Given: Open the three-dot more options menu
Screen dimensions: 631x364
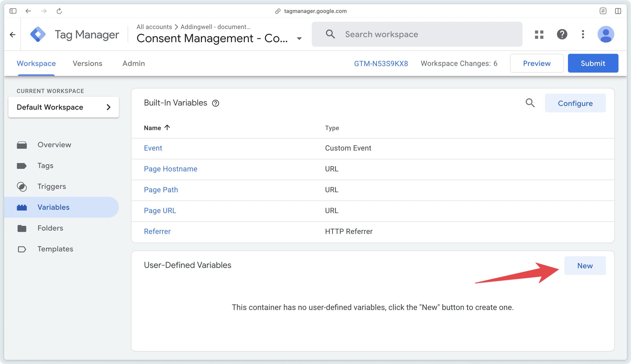Looking at the screenshot, I should (583, 34).
